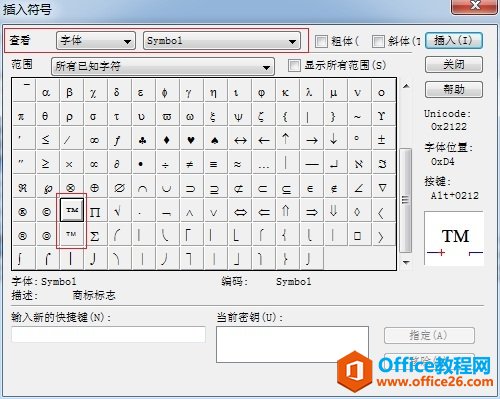
Task: Select the not equal ≠ symbol
Action: pos(191,163)
